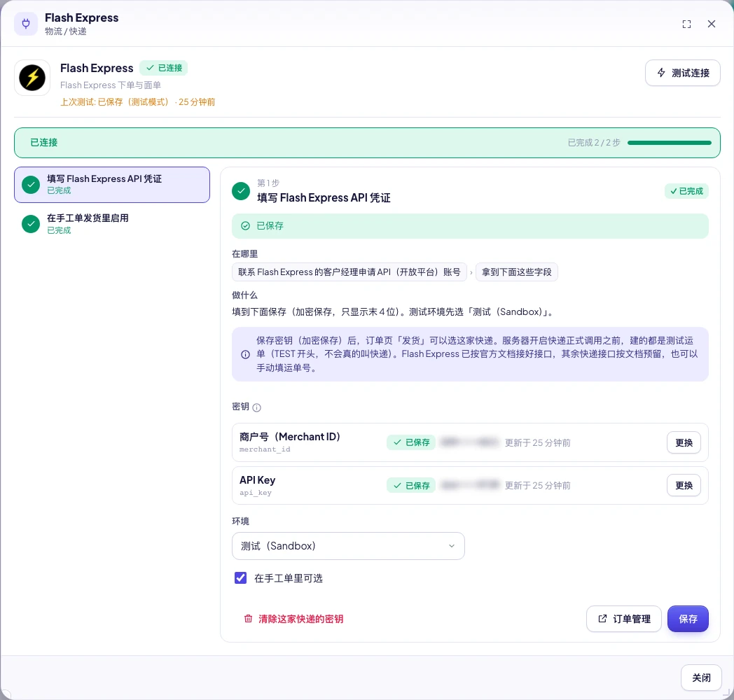Click the Flash Express lightning logo
This screenshot has width=734, height=700.
pyautogui.click(x=32, y=78)
